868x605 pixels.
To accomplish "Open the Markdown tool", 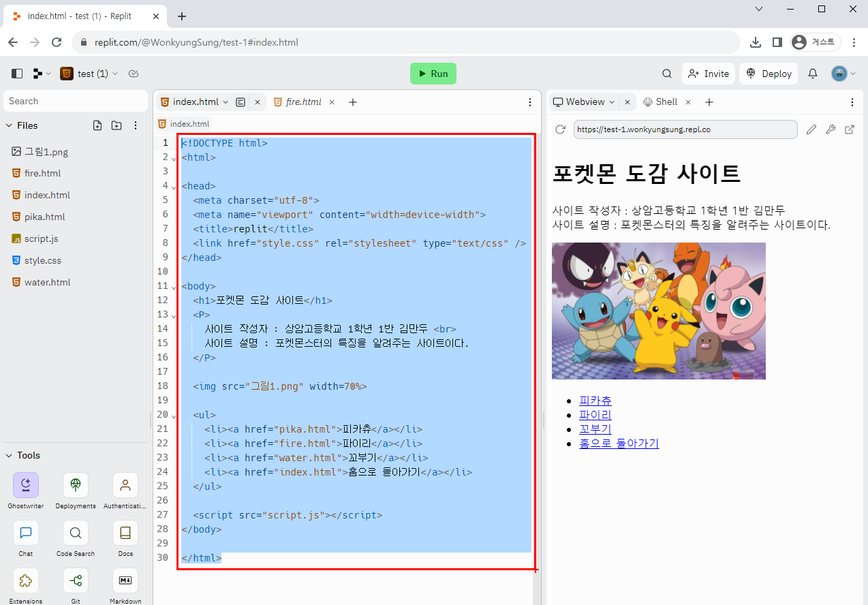I will pyautogui.click(x=125, y=586).
